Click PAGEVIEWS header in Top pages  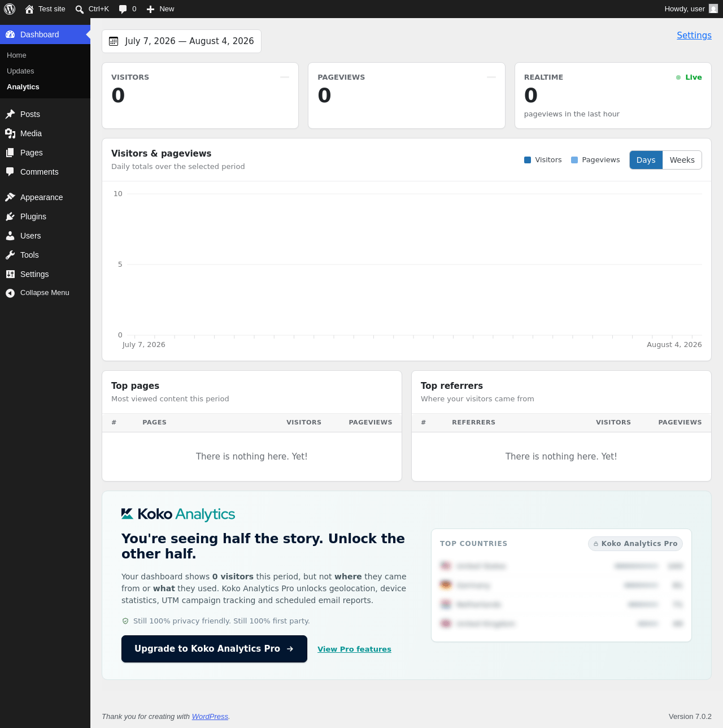371,423
